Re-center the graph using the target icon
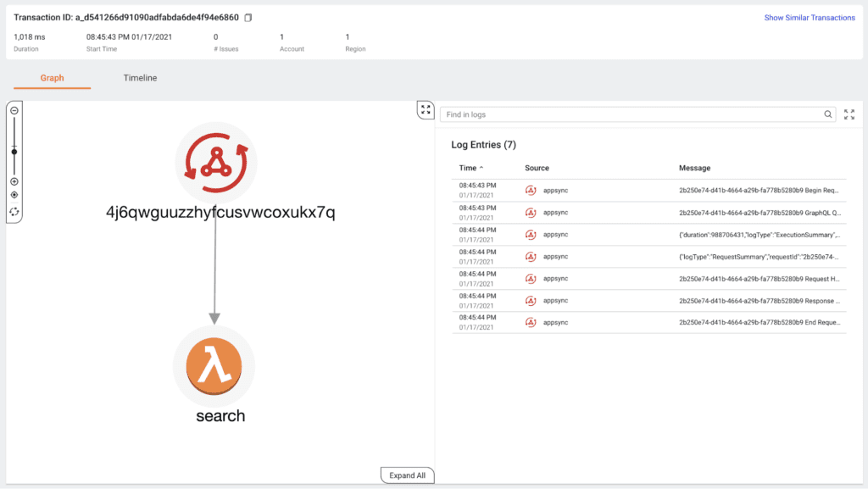This screenshot has height=489, width=868. [14, 196]
